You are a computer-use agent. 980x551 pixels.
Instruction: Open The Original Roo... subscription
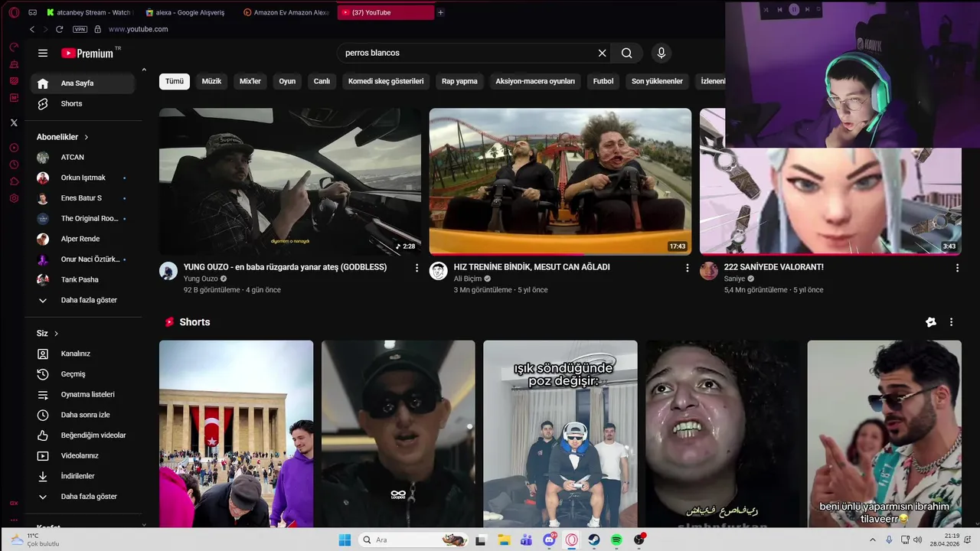click(83, 218)
